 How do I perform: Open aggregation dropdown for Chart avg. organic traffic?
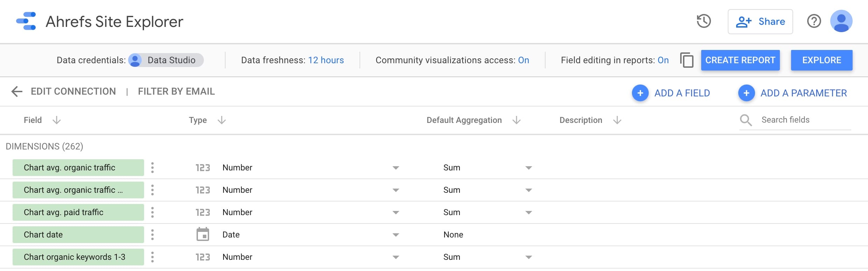(528, 168)
